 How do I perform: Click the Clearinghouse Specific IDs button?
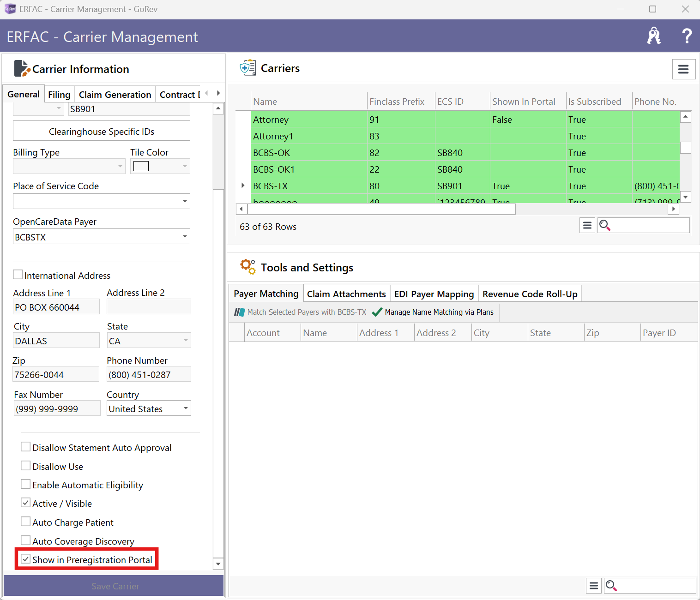tap(102, 131)
